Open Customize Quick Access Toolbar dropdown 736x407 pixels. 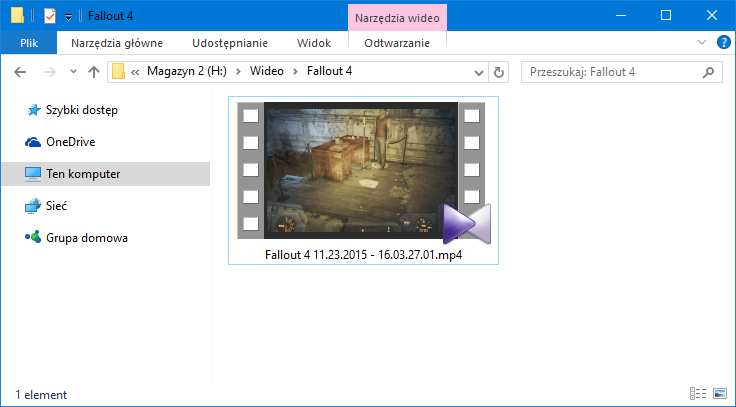pyautogui.click(x=69, y=17)
